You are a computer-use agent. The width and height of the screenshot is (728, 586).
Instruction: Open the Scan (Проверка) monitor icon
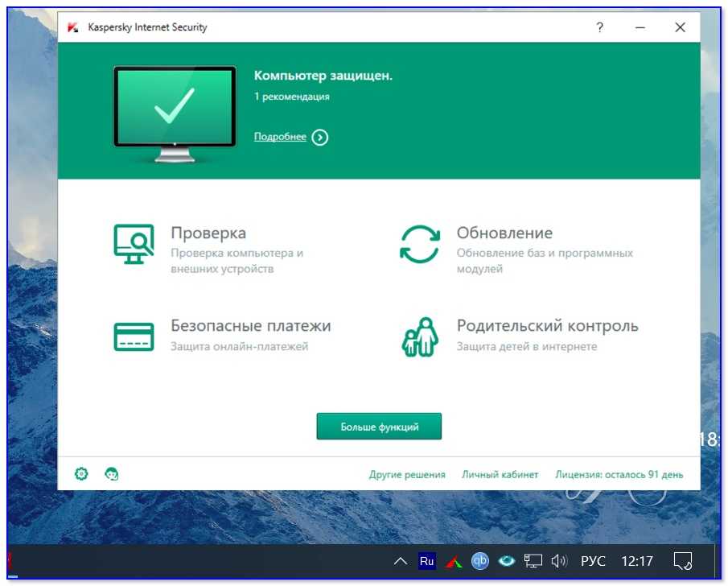pos(134,244)
